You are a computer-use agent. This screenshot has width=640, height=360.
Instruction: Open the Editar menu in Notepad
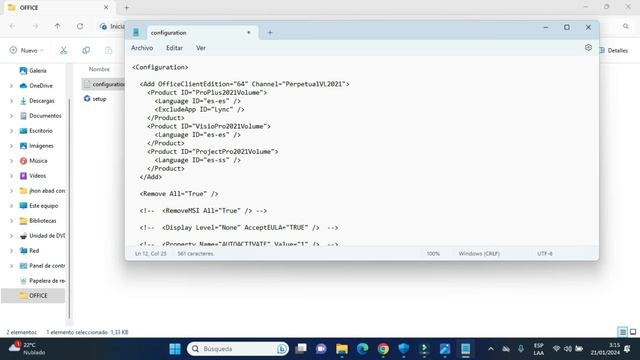(x=174, y=48)
